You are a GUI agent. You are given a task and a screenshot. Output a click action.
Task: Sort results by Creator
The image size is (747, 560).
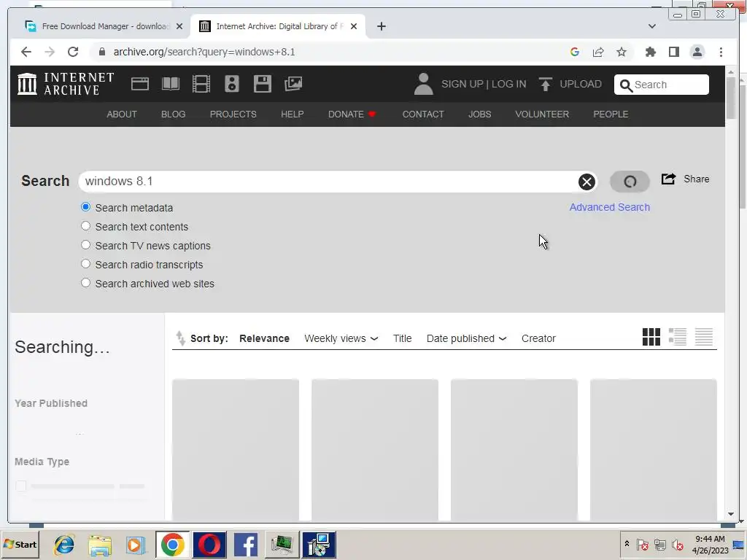pos(539,338)
